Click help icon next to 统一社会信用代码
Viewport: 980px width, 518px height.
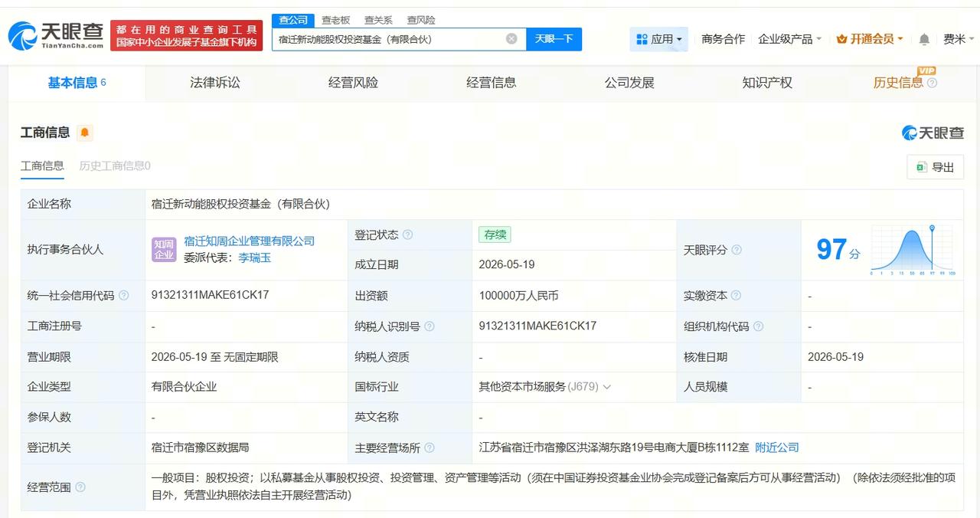[x=124, y=296]
